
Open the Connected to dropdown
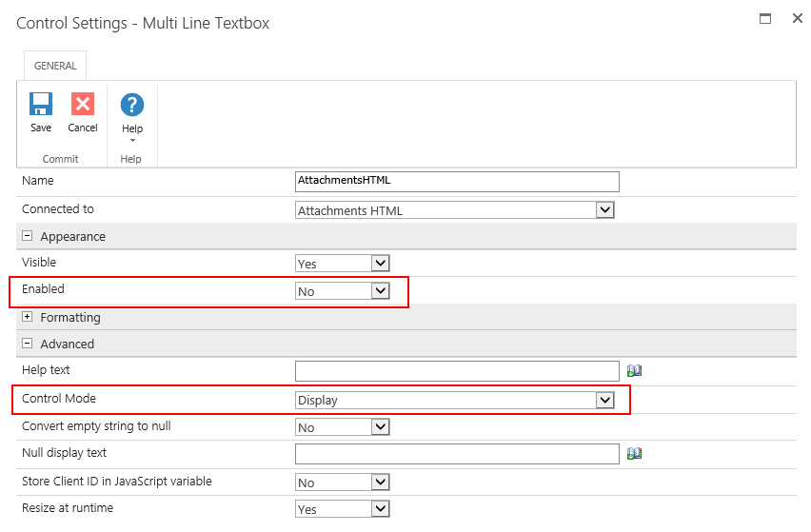(455, 210)
